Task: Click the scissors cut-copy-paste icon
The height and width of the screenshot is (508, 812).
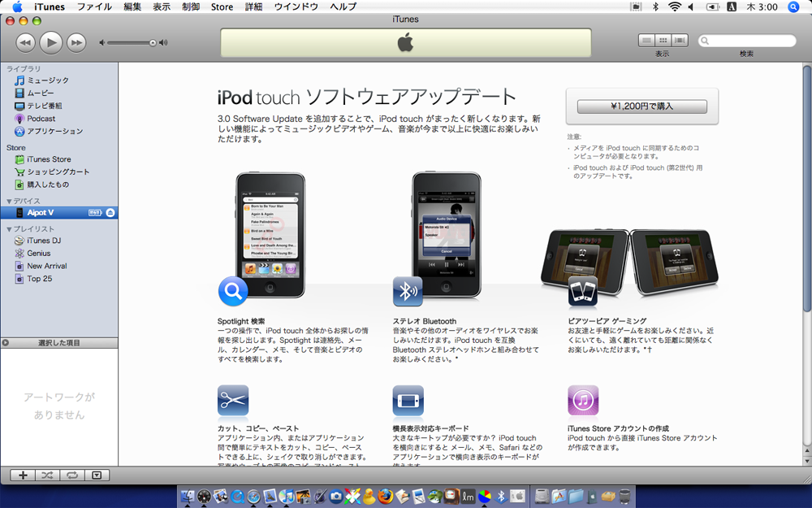Action: click(233, 400)
